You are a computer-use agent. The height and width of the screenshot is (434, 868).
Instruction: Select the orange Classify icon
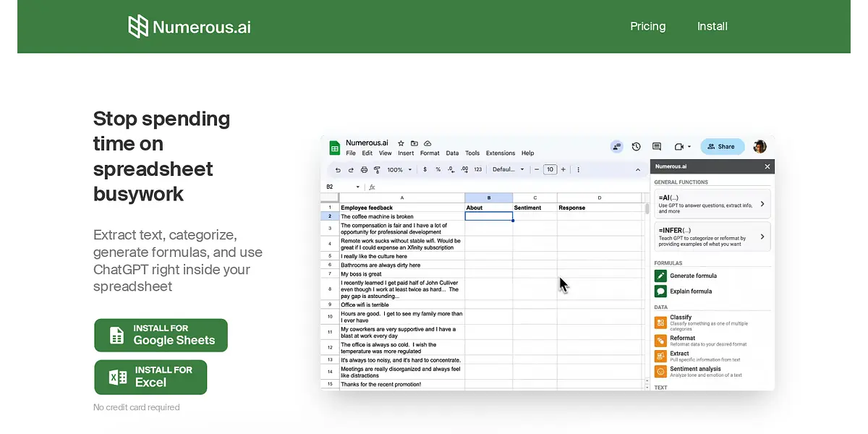[x=660, y=320]
